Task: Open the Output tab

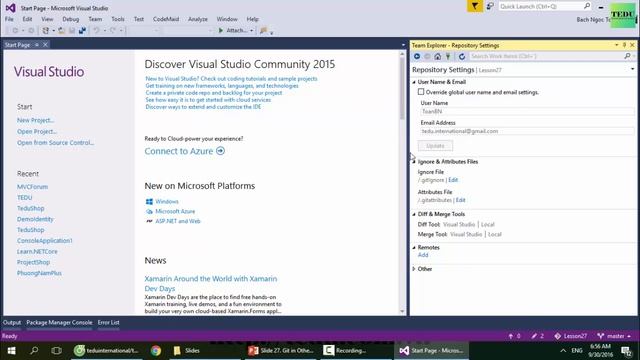Action: [x=12, y=322]
